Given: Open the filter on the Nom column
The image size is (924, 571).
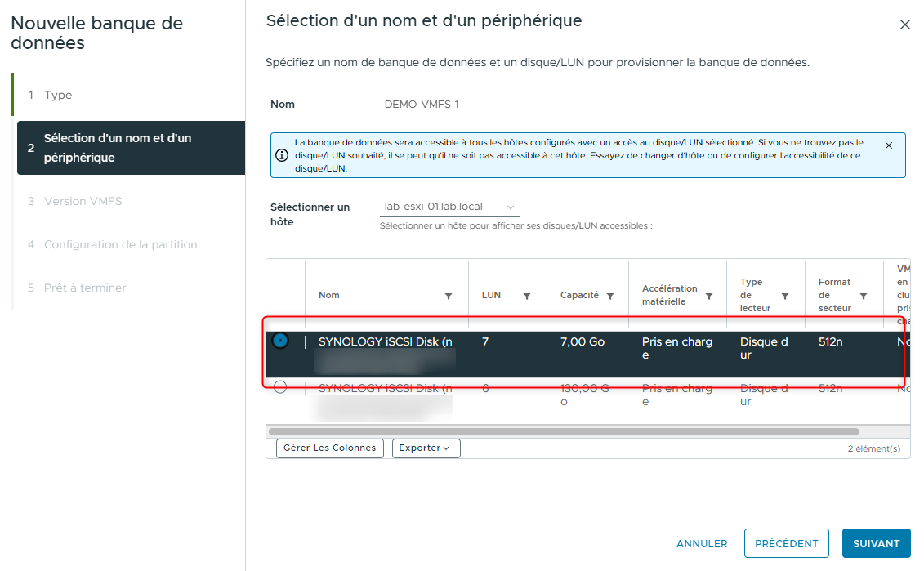Looking at the screenshot, I should [449, 296].
